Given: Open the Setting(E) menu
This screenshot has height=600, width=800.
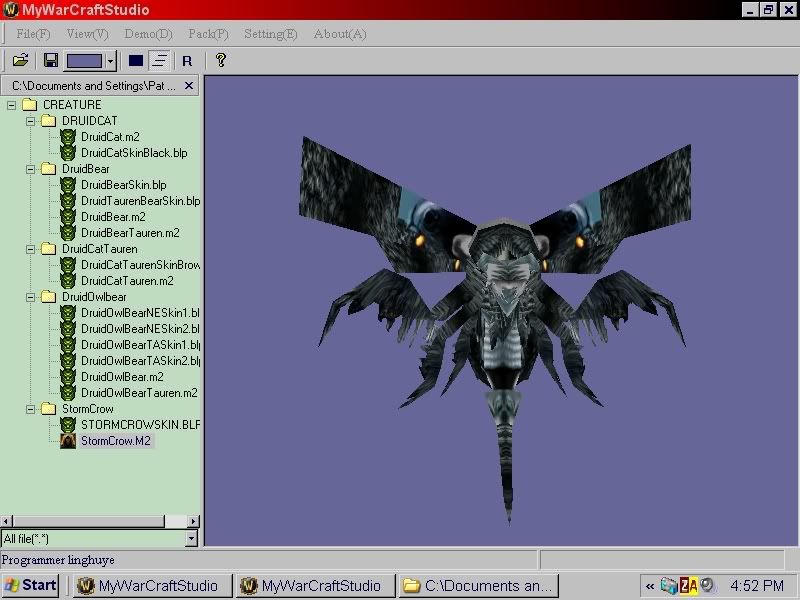Looking at the screenshot, I should tap(270, 34).
